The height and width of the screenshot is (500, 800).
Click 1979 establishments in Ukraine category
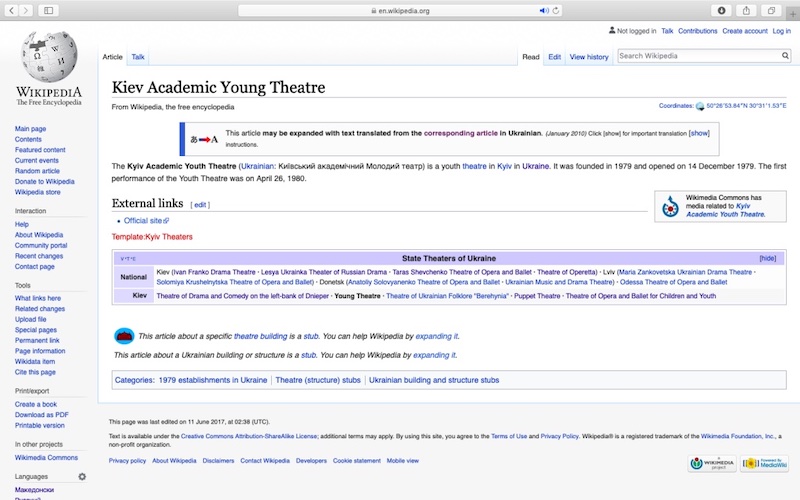click(x=213, y=380)
